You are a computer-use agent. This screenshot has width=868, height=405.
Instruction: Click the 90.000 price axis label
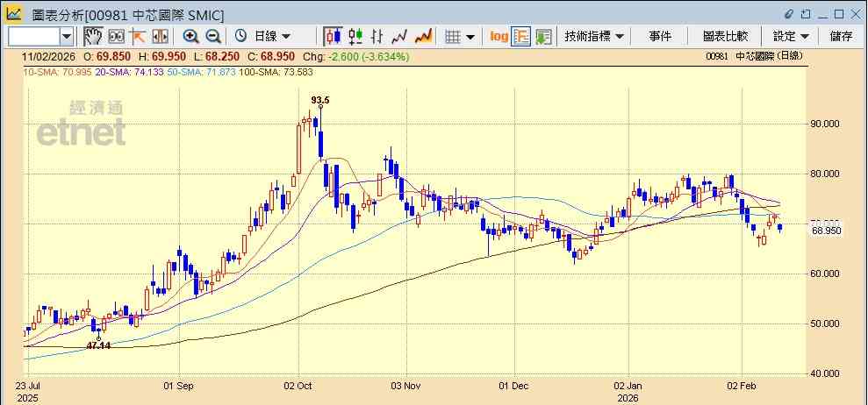pyautogui.click(x=825, y=124)
